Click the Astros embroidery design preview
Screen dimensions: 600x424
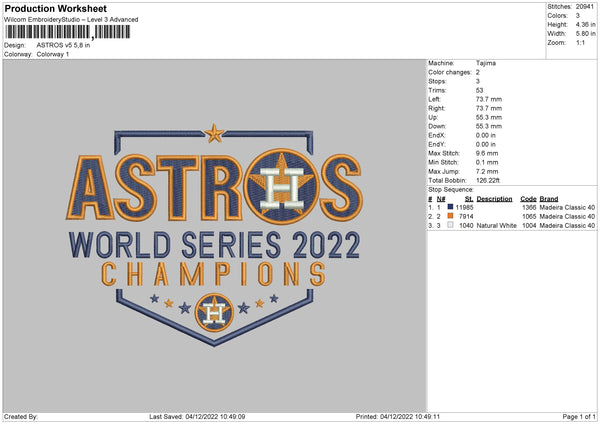coord(214,235)
